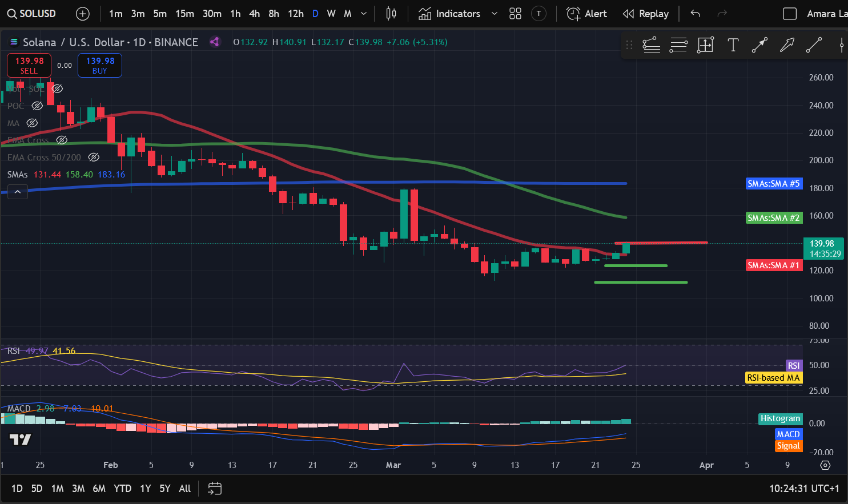Select the 6M date range

click(99, 489)
